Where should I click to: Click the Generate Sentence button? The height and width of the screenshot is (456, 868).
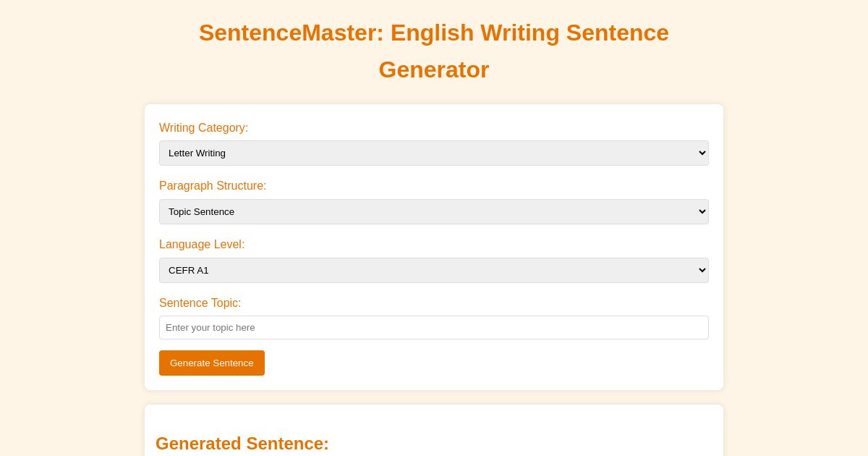(212, 363)
